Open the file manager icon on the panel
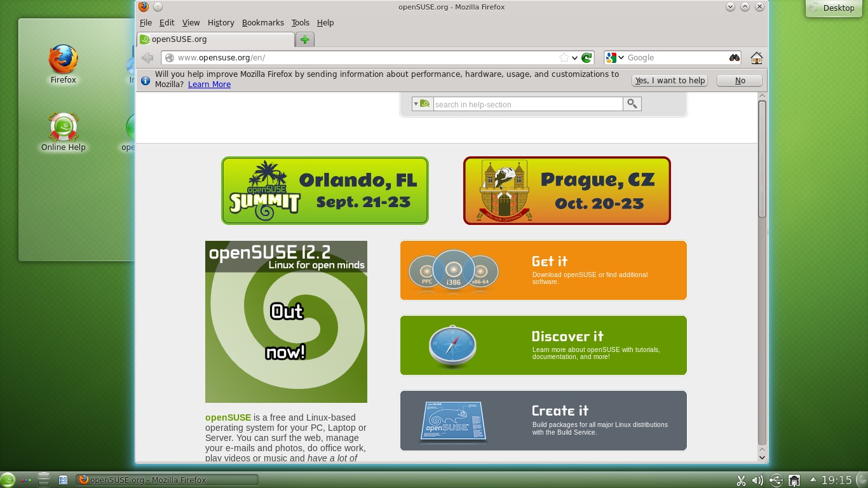The width and height of the screenshot is (868, 488). [x=63, y=480]
